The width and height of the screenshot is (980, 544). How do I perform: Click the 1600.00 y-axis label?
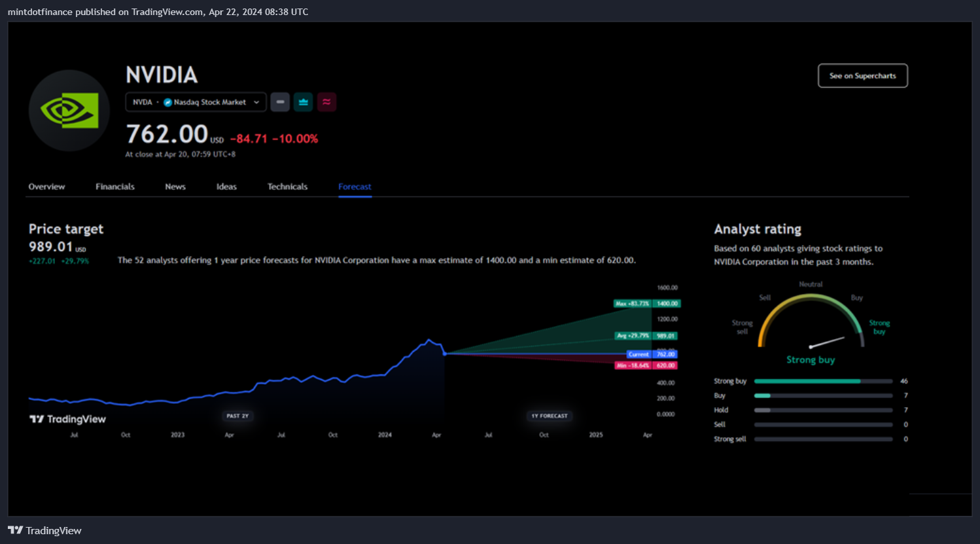click(x=667, y=288)
